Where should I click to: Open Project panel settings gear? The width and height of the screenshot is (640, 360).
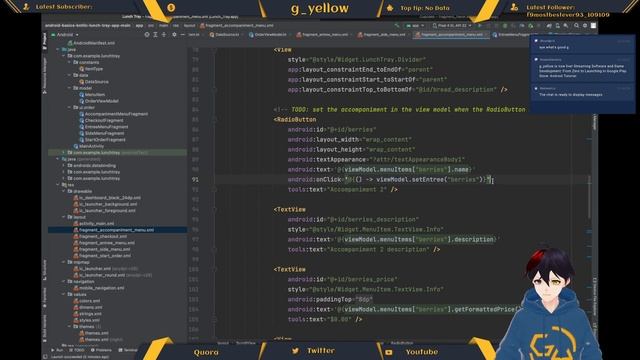click(x=174, y=35)
